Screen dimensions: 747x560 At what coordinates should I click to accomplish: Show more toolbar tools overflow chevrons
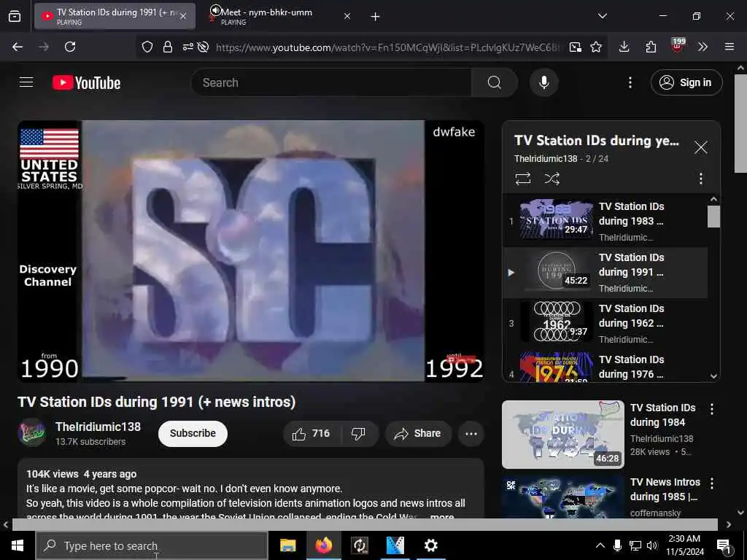click(703, 47)
